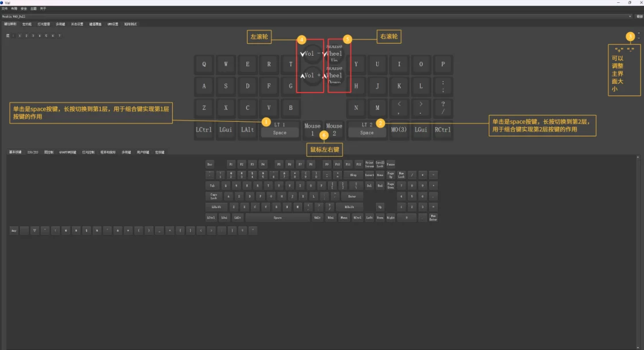Switch to layer 1 in layer selector

pos(18,36)
